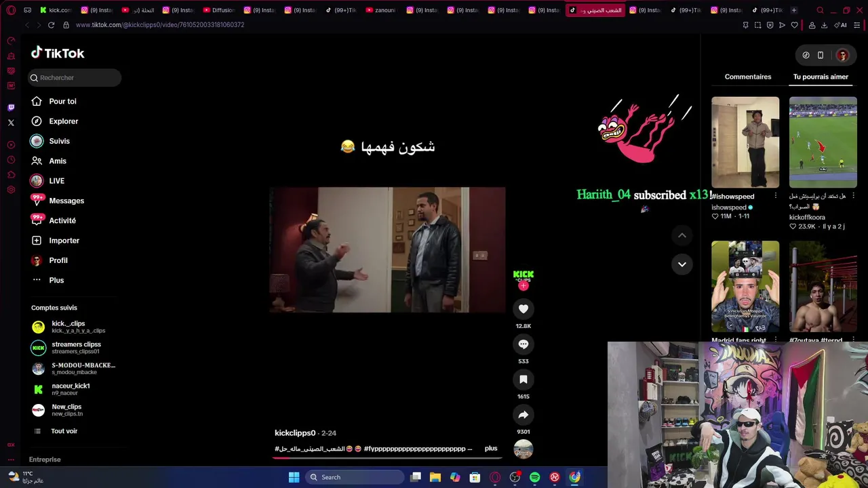Follow kickclipps0 via red plus badge
This screenshot has width=868, height=488.
coord(523,286)
